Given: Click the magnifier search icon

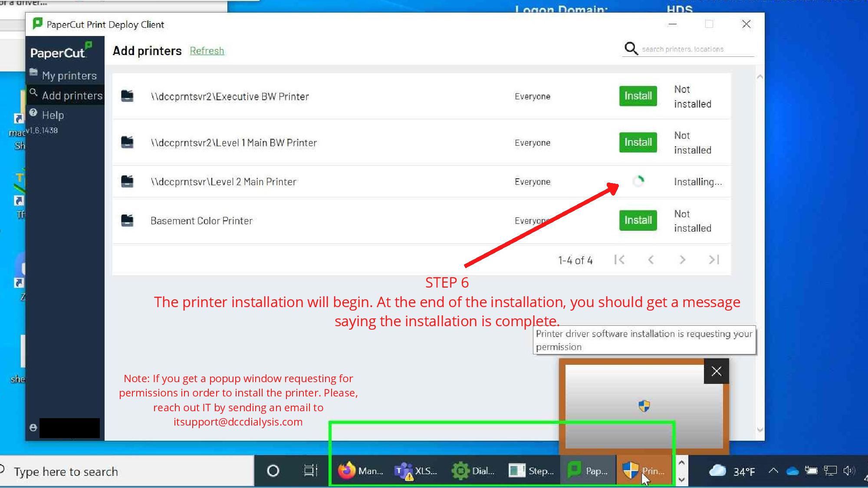Looking at the screenshot, I should click(x=631, y=49).
